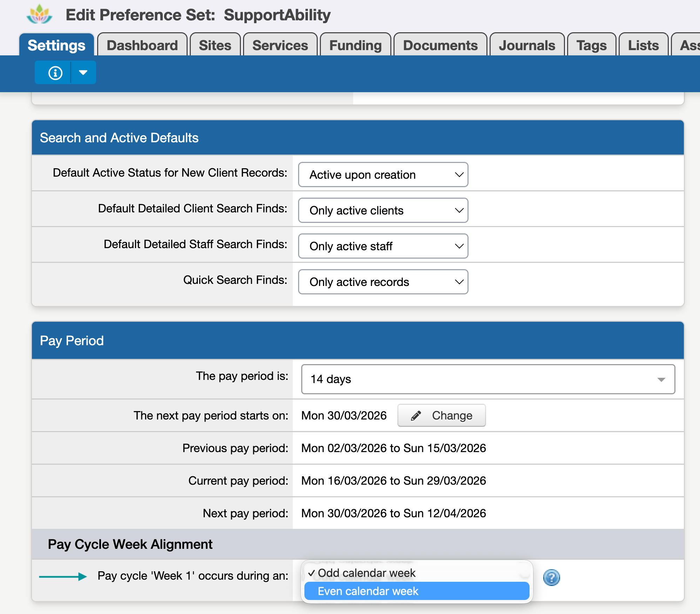The width and height of the screenshot is (700, 614).
Task: Expand Default Active Status for New Client dropdown
Action: [x=383, y=175]
